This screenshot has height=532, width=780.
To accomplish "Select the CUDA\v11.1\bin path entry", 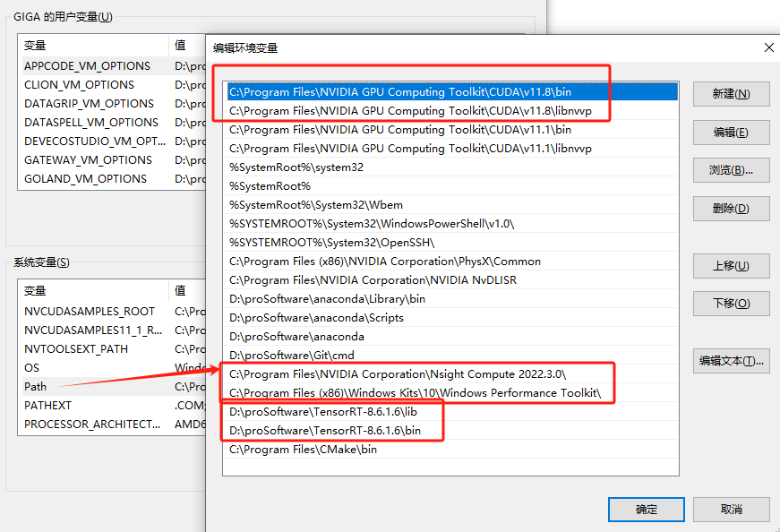I will tap(450, 130).
